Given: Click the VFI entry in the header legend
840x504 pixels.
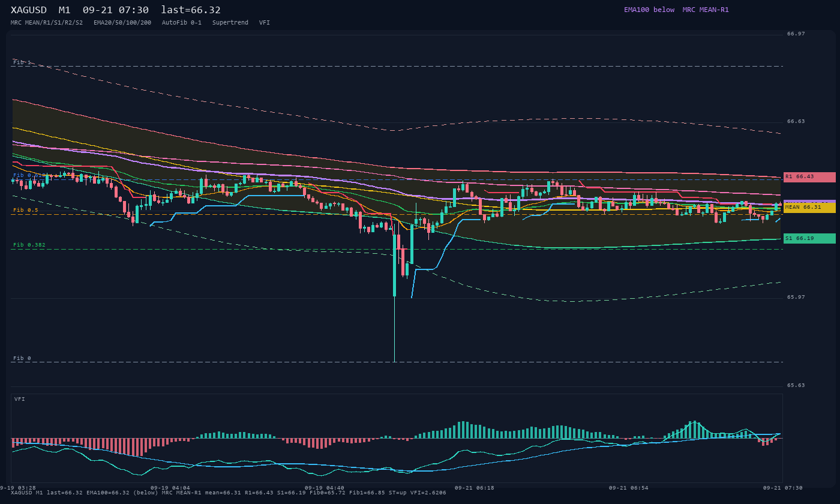Looking at the screenshot, I should click(265, 23).
